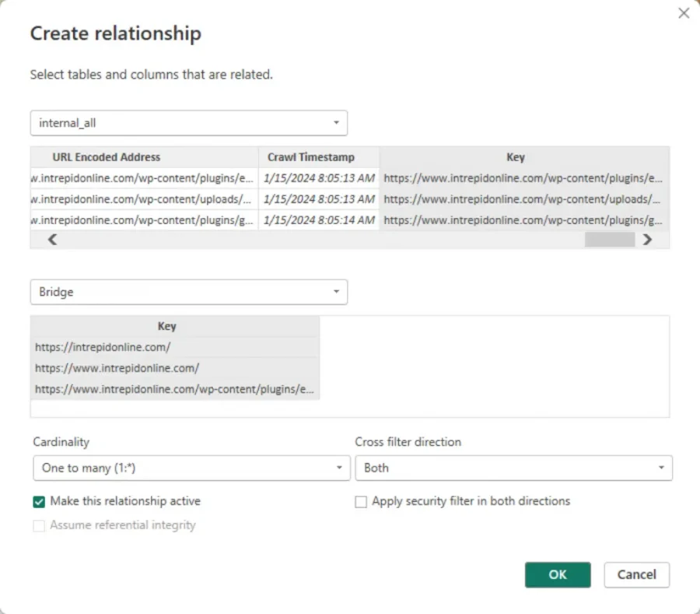Click Bridge row ending wp-content/plugins/e...
700x614 pixels.
[x=174, y=389]
